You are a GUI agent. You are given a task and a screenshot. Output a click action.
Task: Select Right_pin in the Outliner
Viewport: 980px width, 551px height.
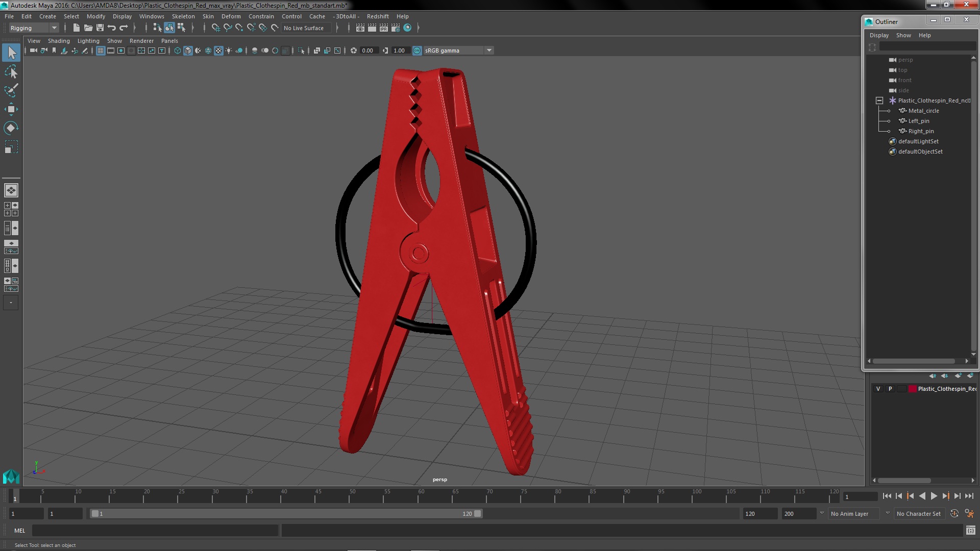click(x=921, y=131)
